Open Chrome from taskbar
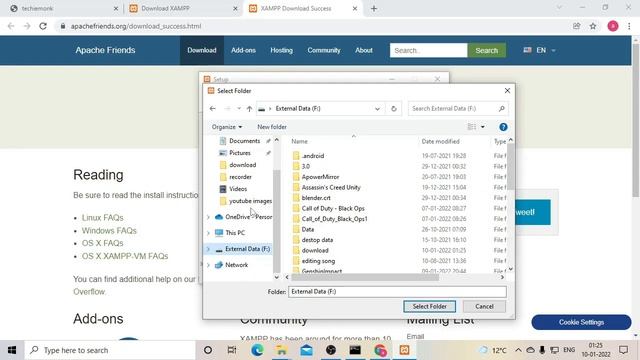The image size is (640, 360). coord(380,350)
